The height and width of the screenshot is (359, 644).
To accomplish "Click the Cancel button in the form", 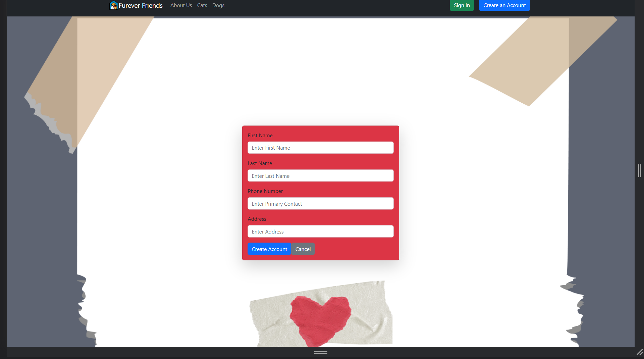I will 303,249.
